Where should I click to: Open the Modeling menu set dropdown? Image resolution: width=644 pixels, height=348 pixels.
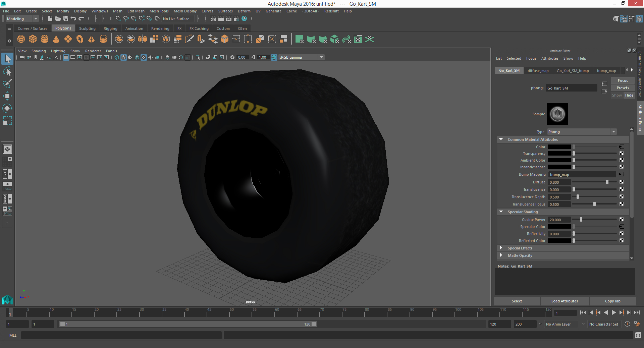(x=22, y=19)
